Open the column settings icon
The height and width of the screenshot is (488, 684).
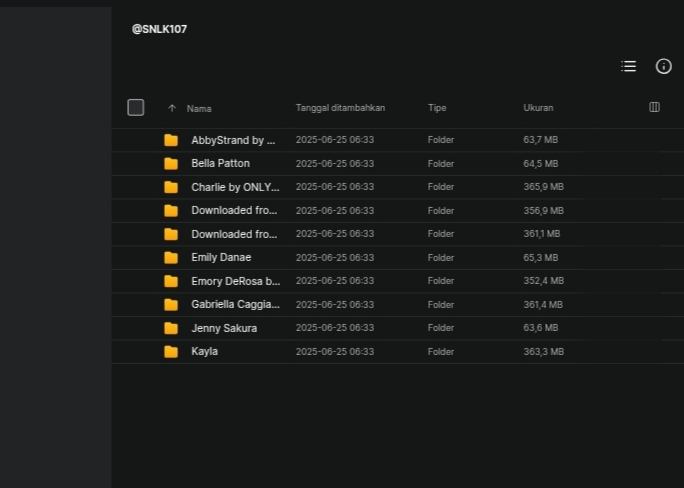(x=654, y=107)
